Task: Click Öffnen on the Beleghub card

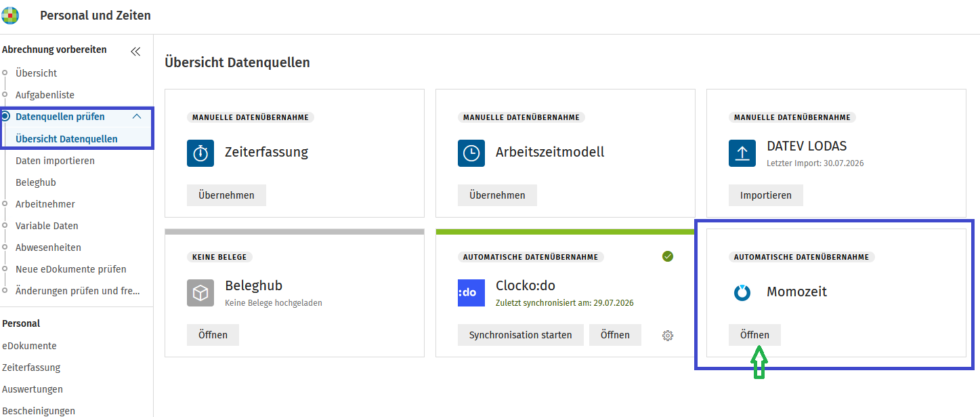Action: click(213, 335)
